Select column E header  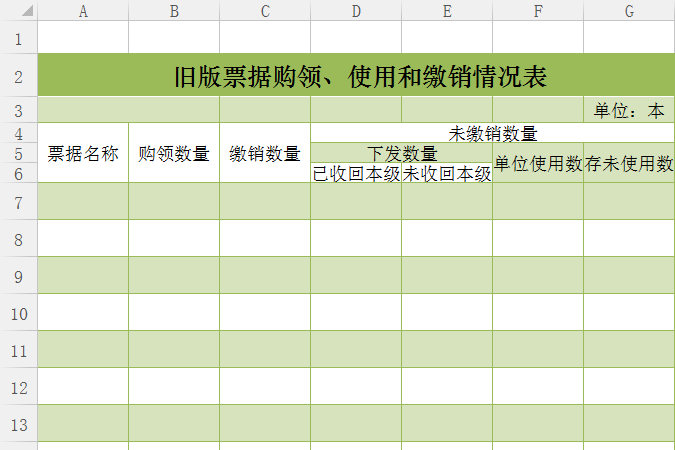pos(447,11)
